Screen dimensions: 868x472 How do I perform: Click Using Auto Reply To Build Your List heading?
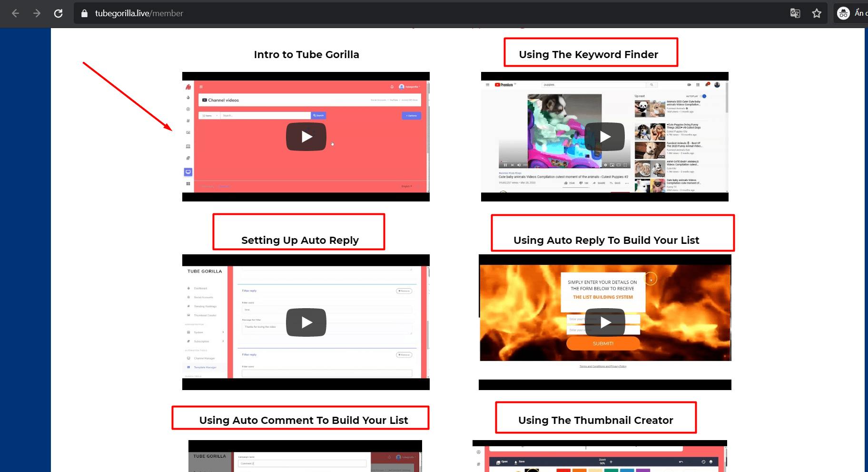pyautogui.click(x=606, y=241)
